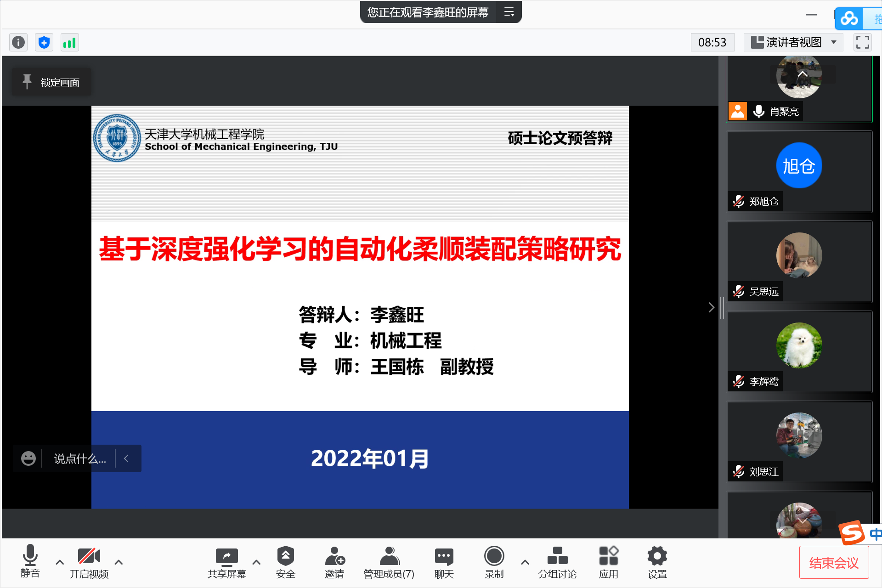Check green network signal bars icon

click(69, 43)
